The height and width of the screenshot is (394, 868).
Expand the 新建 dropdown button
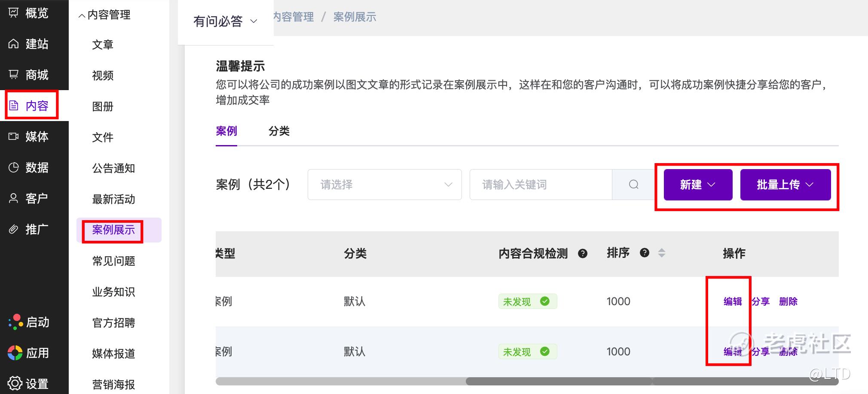[698, 185]
